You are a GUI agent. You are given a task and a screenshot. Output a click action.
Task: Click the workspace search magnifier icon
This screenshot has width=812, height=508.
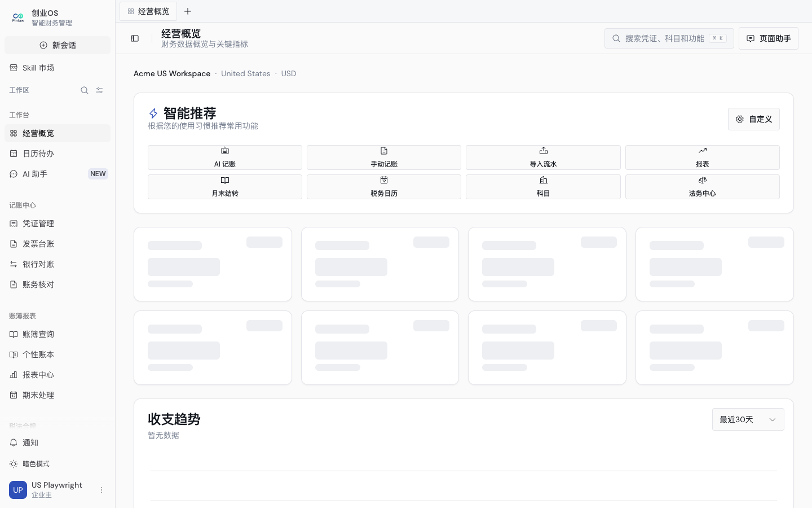coord(85,90)
